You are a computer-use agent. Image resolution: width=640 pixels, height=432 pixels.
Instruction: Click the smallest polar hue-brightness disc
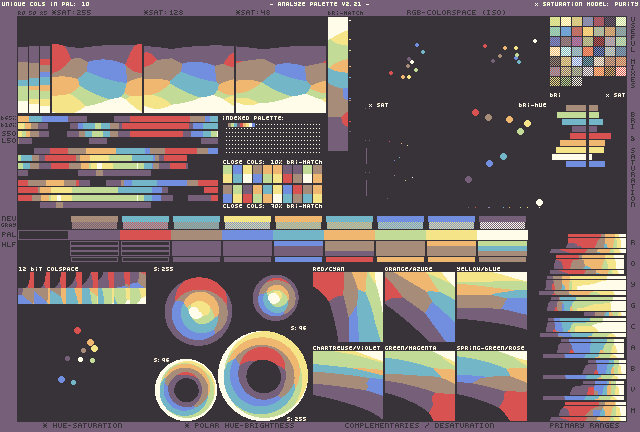276,298
